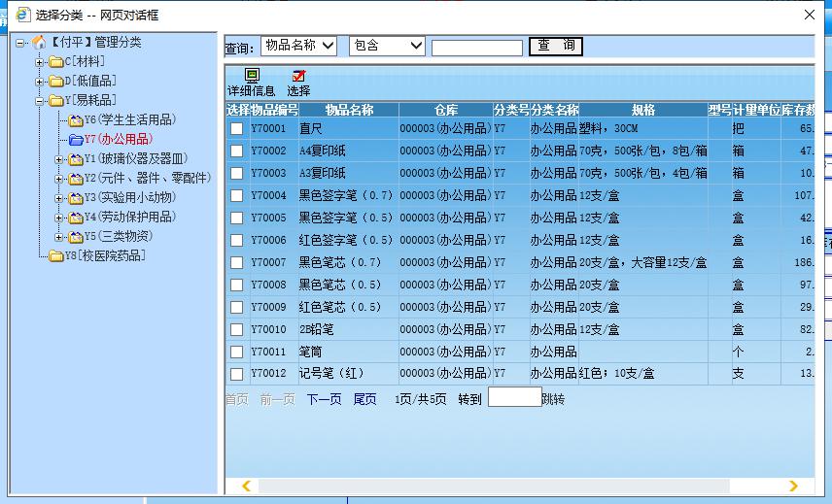Click the 转到 page number input box
The image size is (832, 504).
click(x=514, y=397)
